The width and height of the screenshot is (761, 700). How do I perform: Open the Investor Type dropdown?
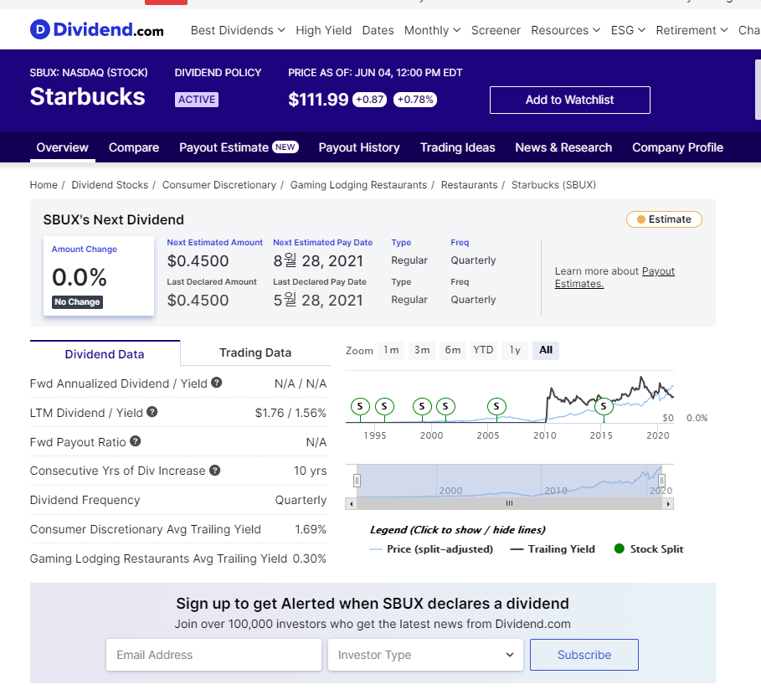pyautogui.click(x=425, y=655)
